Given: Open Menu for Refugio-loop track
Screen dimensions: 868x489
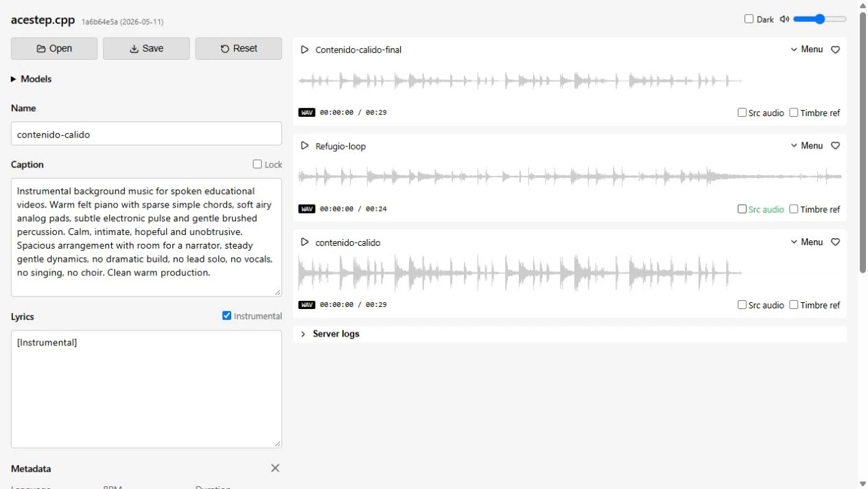Looking at the screenshot, I should 807,146.
